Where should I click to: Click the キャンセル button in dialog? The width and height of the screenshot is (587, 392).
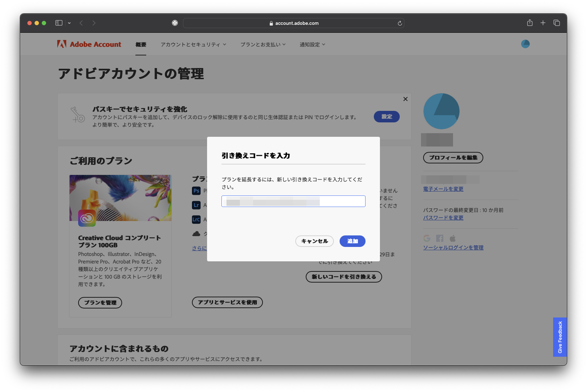pos(314,241)
